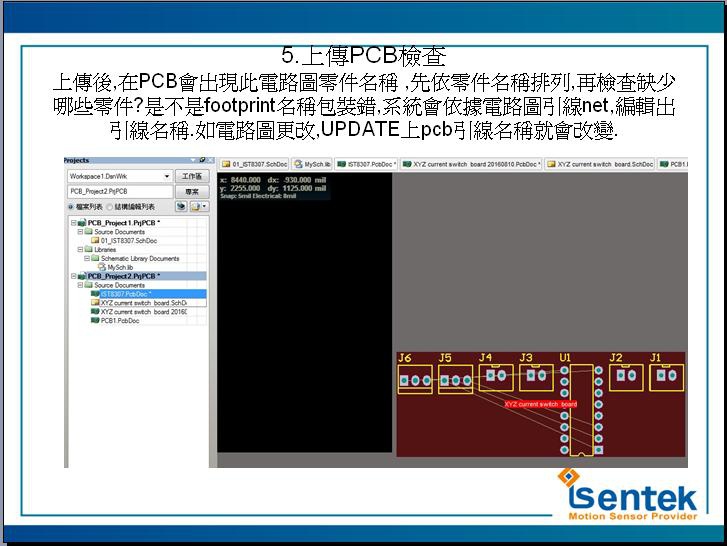Viewport: 727px width, 546px height.
Task: Open the Workspace1.DsnWrk dropdown
Action: point(166,177)
